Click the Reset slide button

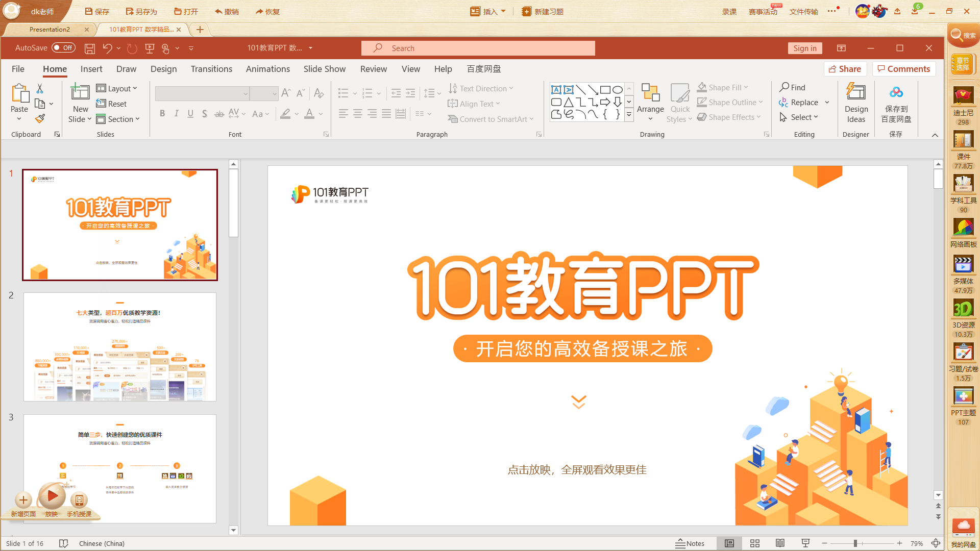(111, 104)
